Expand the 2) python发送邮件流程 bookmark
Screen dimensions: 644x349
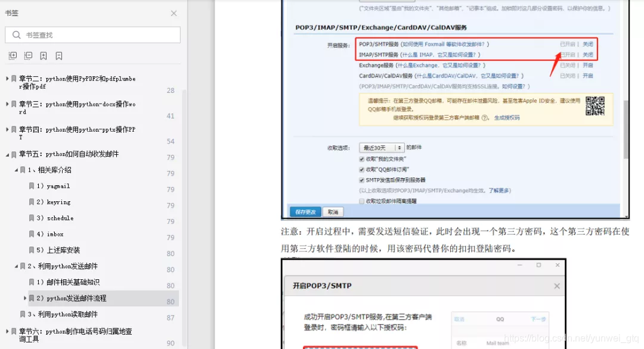25,298
